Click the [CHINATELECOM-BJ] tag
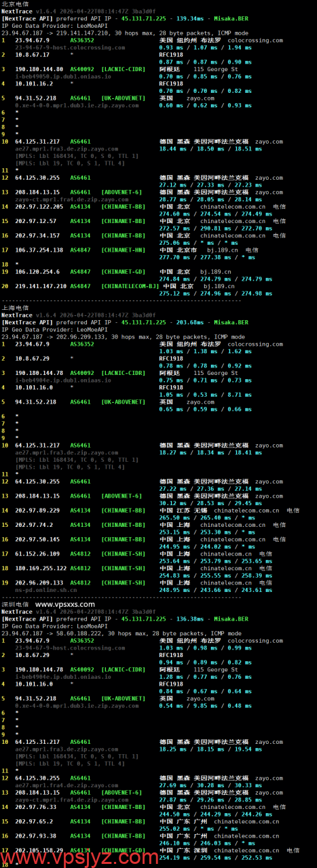317x868 pixels. tap(130, 286)
